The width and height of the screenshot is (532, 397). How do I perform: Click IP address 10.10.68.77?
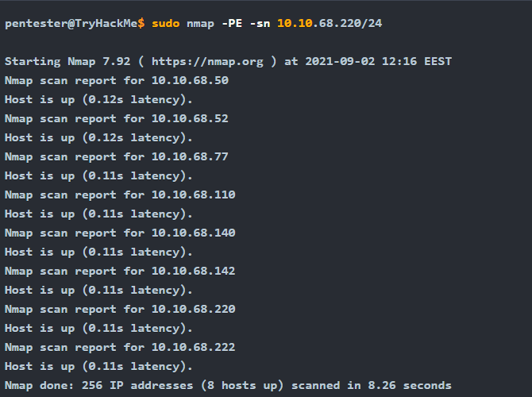tap(190, 156)
